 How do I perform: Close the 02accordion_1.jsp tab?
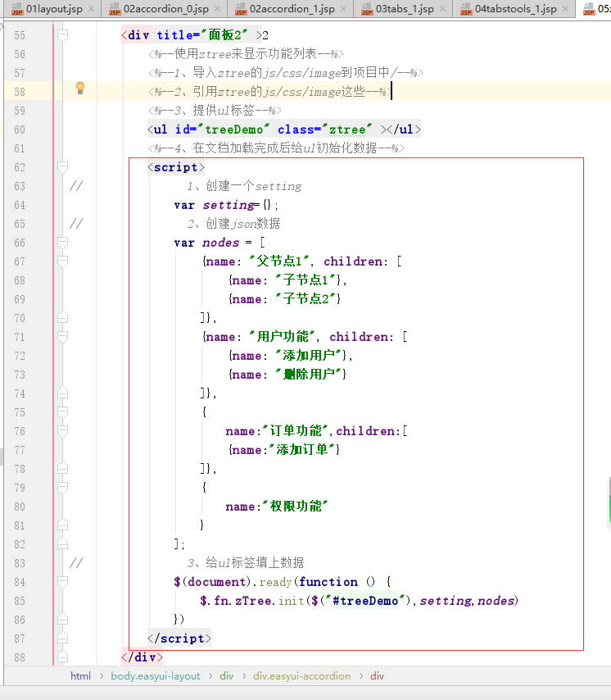[344, 9]
